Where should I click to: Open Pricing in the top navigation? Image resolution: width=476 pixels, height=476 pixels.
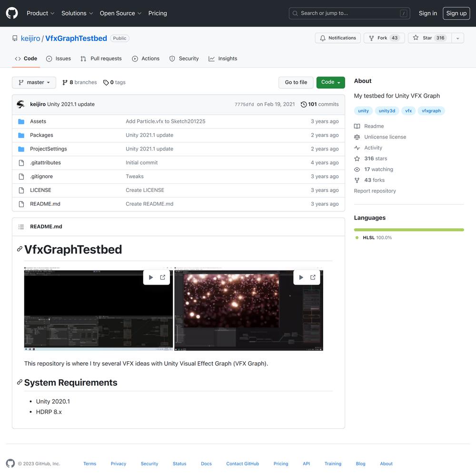click(158, 13)
